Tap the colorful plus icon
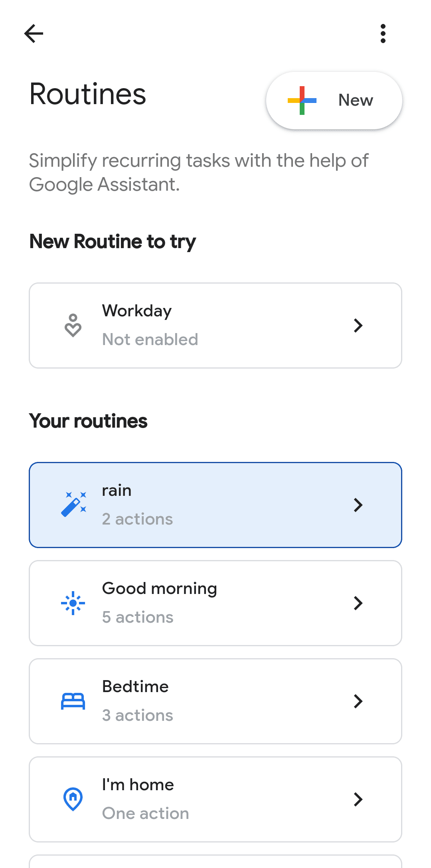431x868 pixels. 302,101
